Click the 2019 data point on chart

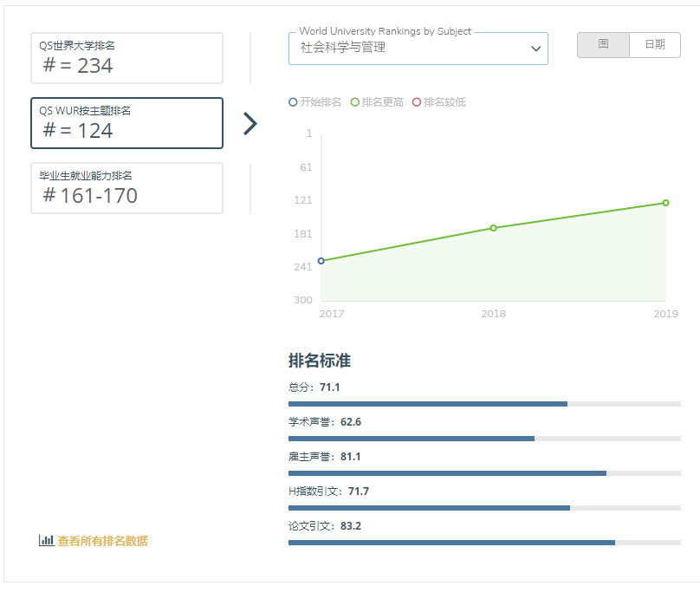click(665, 203)
